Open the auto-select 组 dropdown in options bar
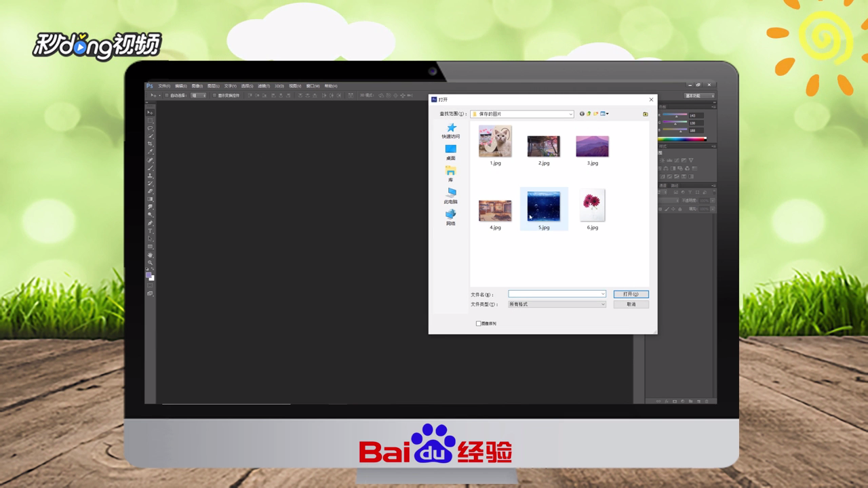The height and width of the screenshot is (488, 868). [198, 96]
